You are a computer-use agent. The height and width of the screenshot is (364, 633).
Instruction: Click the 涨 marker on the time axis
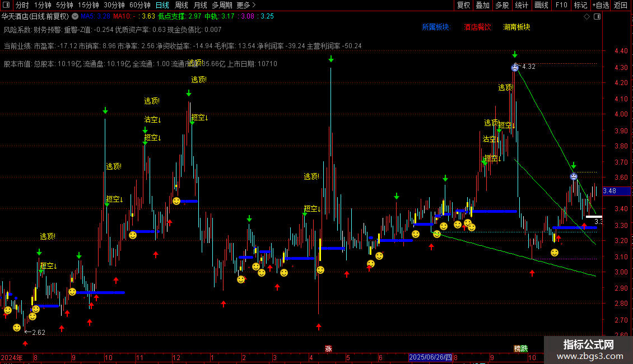tap(329, 348)
